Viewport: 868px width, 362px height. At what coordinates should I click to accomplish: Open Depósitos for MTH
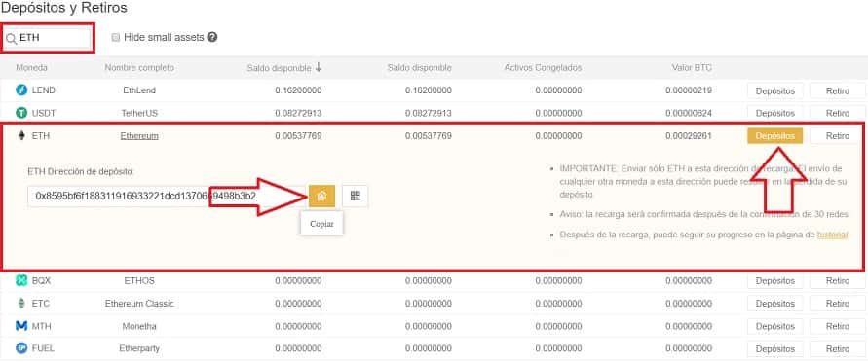point(775,326)
